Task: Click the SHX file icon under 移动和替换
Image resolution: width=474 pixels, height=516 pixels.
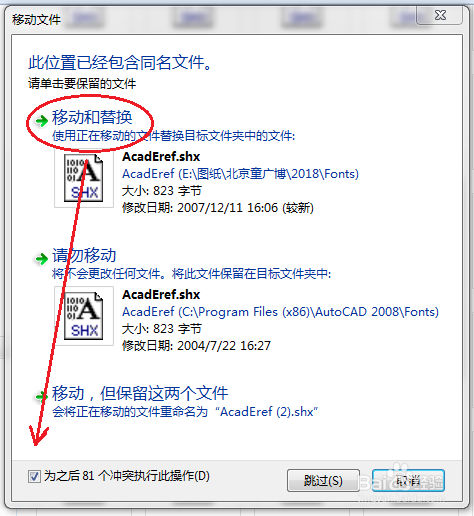Action: pyautogui.click(x=84, y=178)
